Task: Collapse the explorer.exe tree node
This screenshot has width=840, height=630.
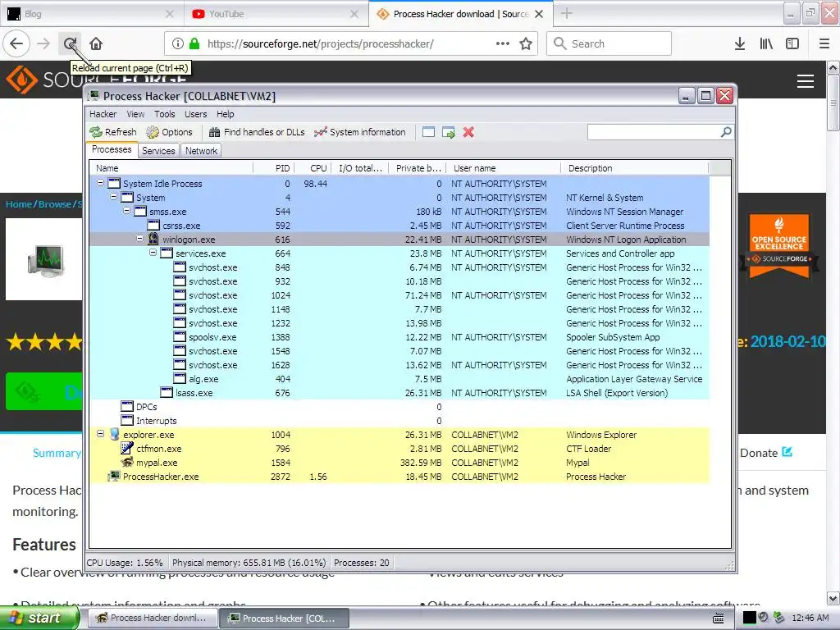Action: (100, 434)
